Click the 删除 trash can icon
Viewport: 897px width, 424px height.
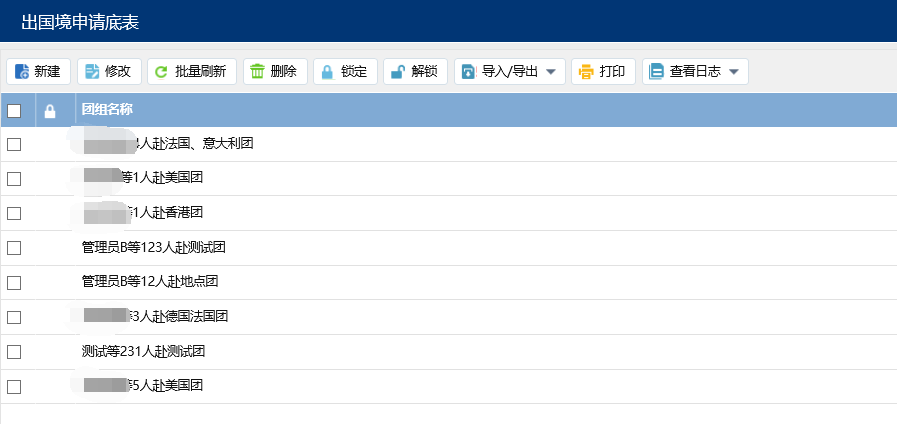pos(257,71)
